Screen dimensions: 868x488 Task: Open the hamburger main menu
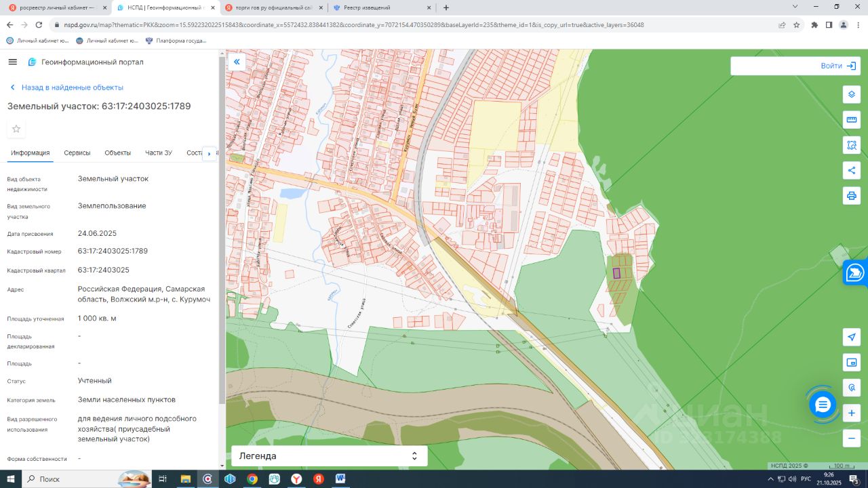point(12,62)
